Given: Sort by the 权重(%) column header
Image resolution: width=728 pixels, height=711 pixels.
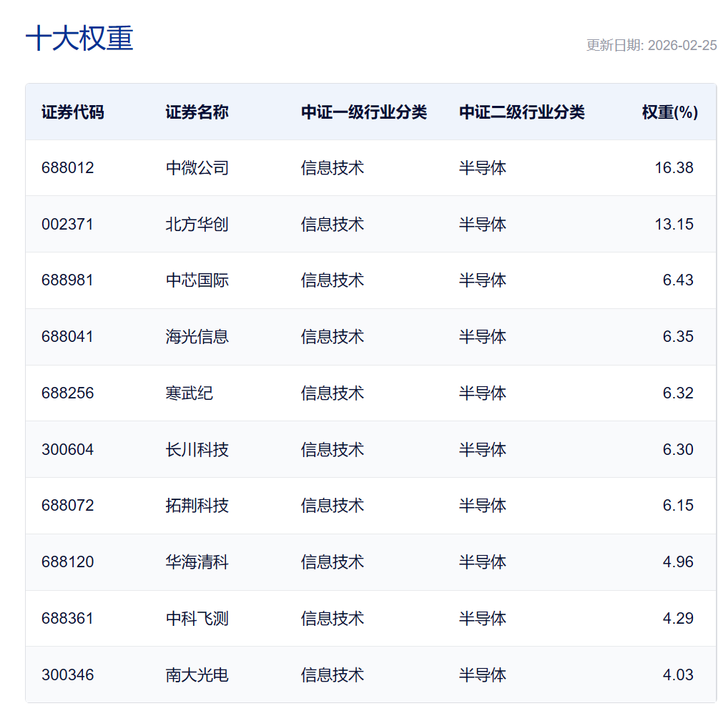Looking at the screenshot, I should [x=666, y=112].
